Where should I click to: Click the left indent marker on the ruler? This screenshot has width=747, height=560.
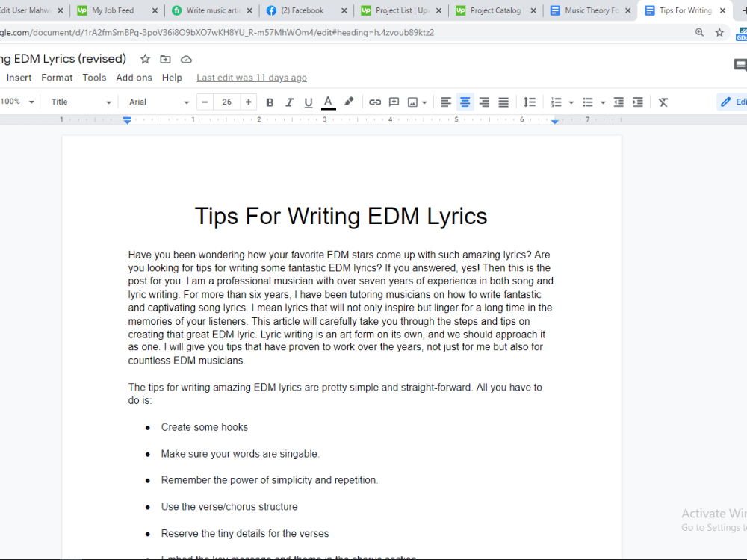(127, 121)
